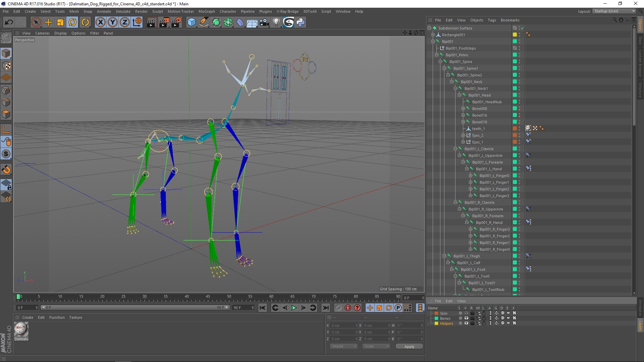Select the Live Selection tool
This screenshot has width=644, height=362.
point(36,22)
